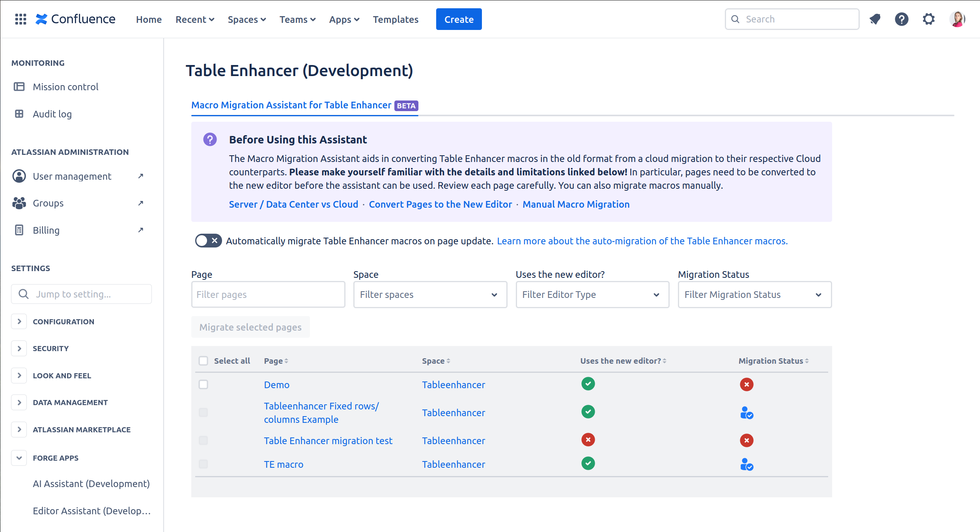
Task: Click the Confluence logo
Action: click(x=75, y=19)
